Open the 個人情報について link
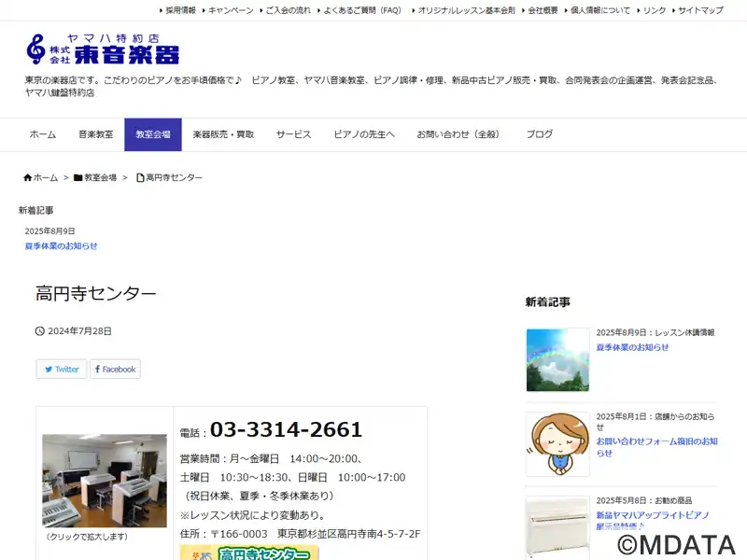 (600, 10)
